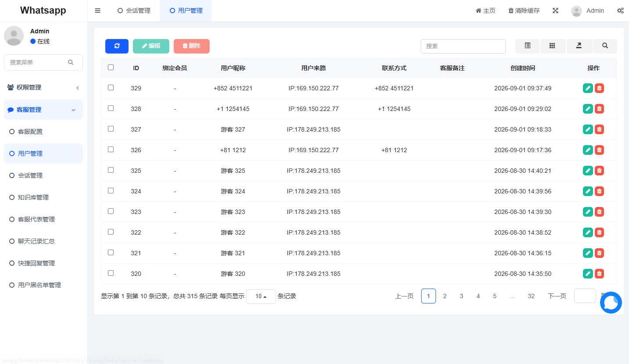Delete the user with ID 327
The width and height of the screenshot is (629, 364).
click(599, 129)
